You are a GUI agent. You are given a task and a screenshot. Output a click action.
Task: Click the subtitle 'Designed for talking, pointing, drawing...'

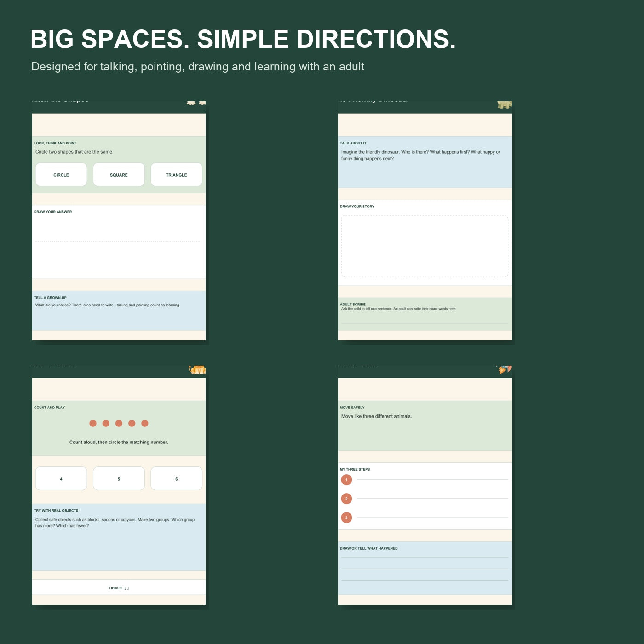click(198, 67)
